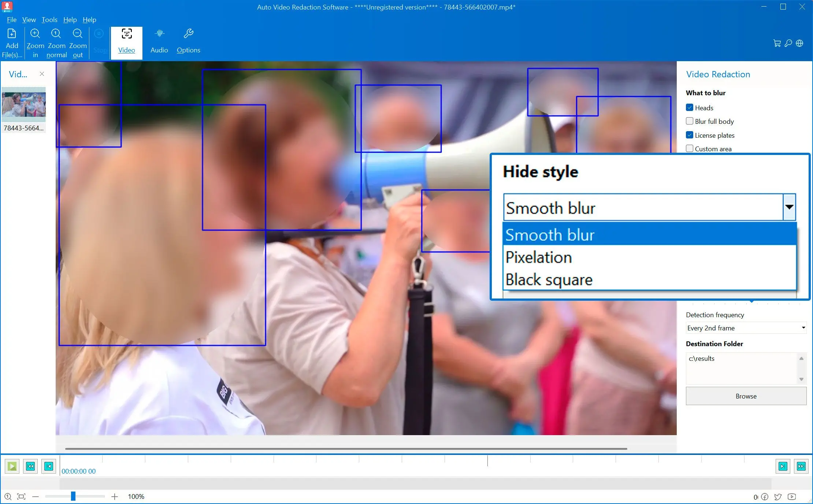Click the globe language icon

[x=799, y=43]
